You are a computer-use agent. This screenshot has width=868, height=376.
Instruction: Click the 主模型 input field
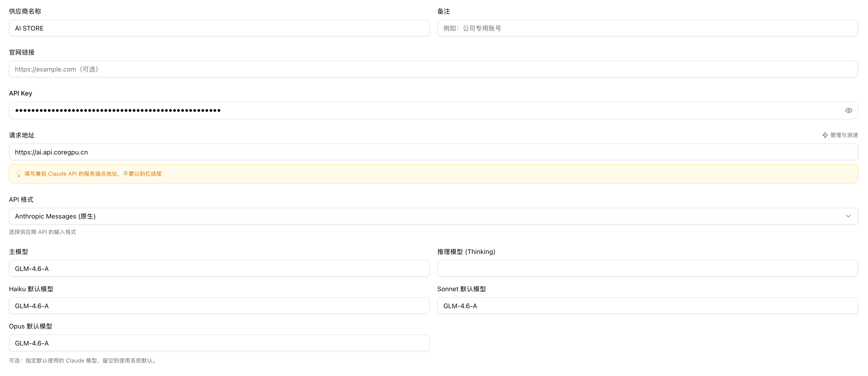219,269
